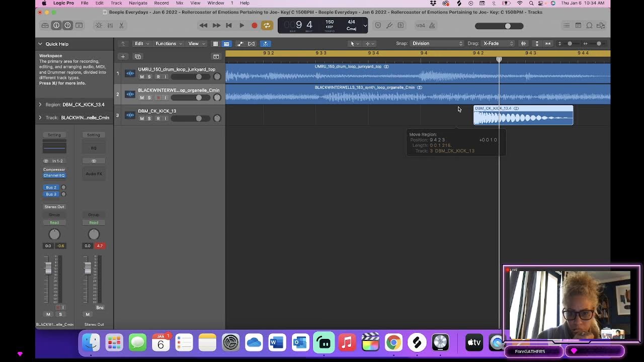The image size is (644, 362).
Task: Open the Record menu
Action: tap(162, 3)
